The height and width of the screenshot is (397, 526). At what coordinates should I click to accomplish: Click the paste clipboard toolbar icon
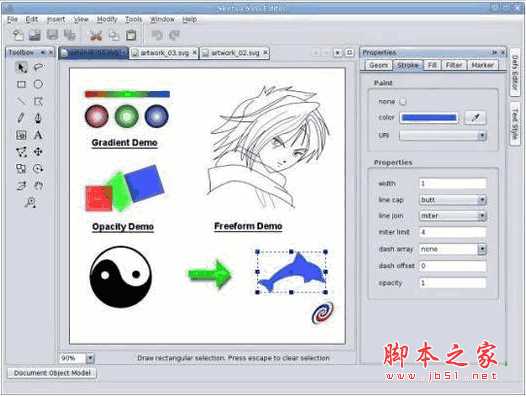(x=131, y=35)
